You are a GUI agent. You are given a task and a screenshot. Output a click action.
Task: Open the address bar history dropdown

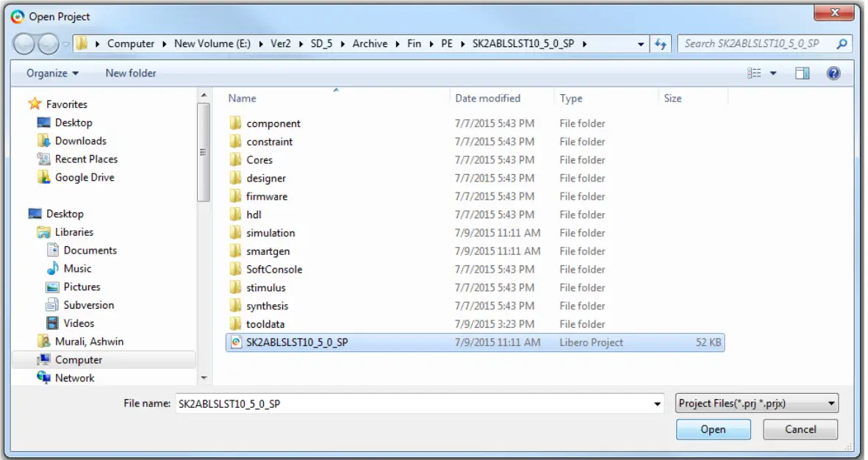click(x=641, y=44)
